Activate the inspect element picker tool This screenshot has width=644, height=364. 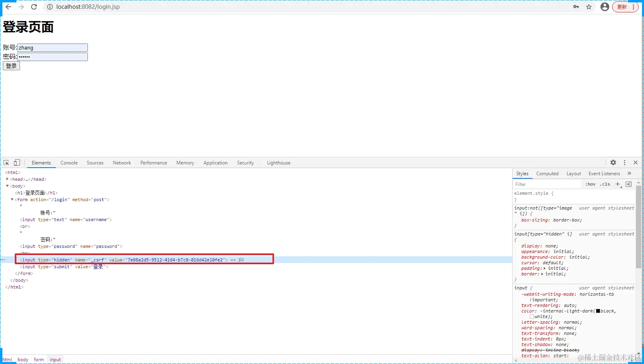click(x=6, y=163)
